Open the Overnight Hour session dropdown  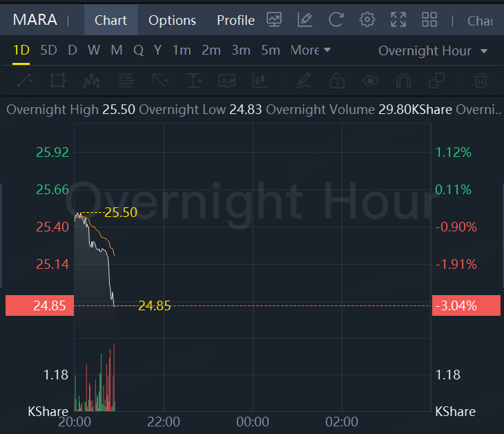click(433, 51)
